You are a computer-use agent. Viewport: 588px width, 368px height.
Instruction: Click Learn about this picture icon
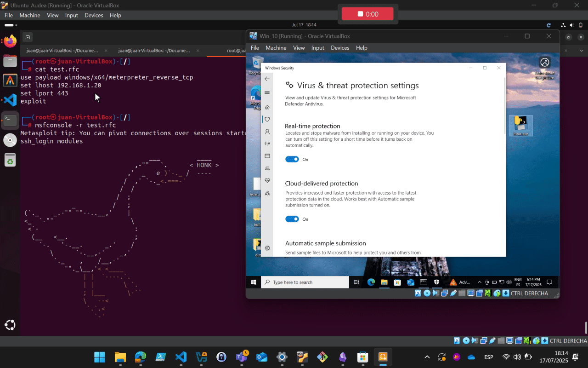click(545, 68)
